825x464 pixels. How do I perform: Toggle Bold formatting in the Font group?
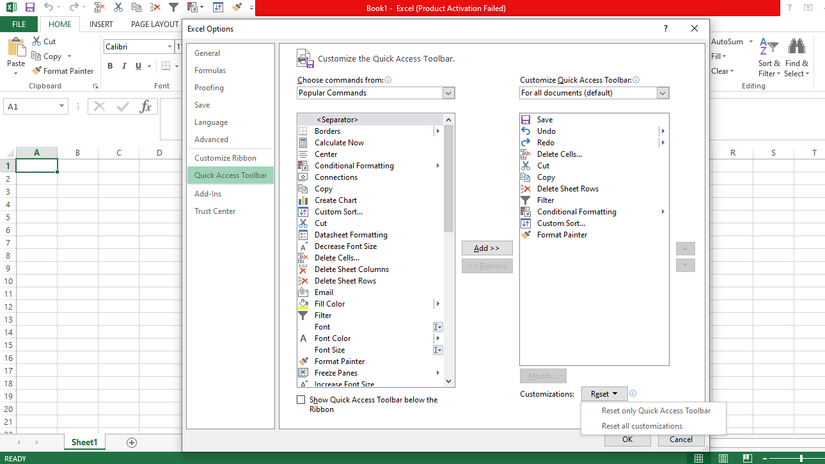110,66
